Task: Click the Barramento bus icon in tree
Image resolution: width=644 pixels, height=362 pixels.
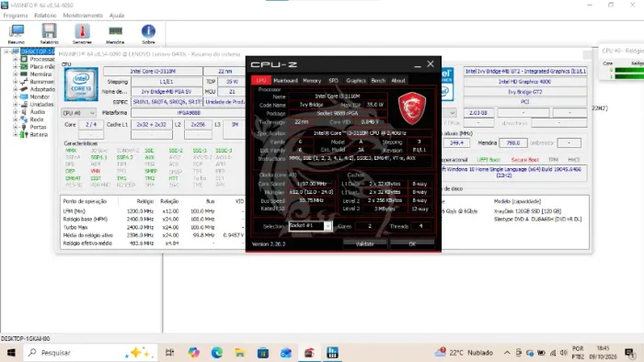Action: (x=24, y=82)
